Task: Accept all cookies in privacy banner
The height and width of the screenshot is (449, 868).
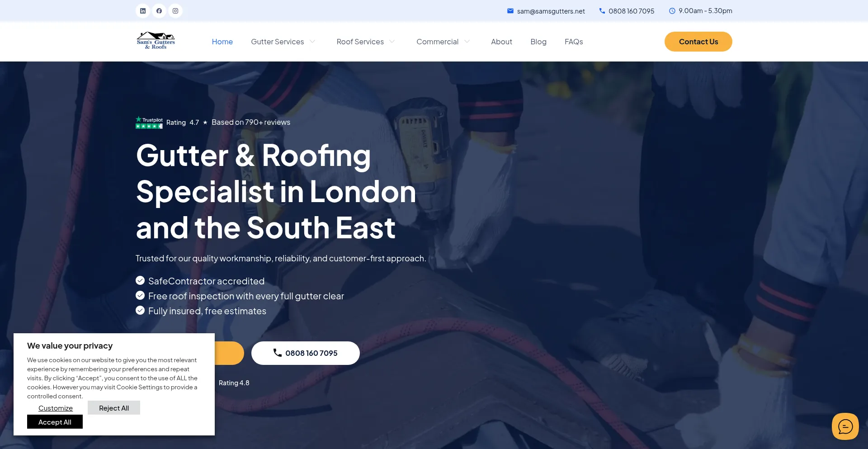Action: point(55,422)
